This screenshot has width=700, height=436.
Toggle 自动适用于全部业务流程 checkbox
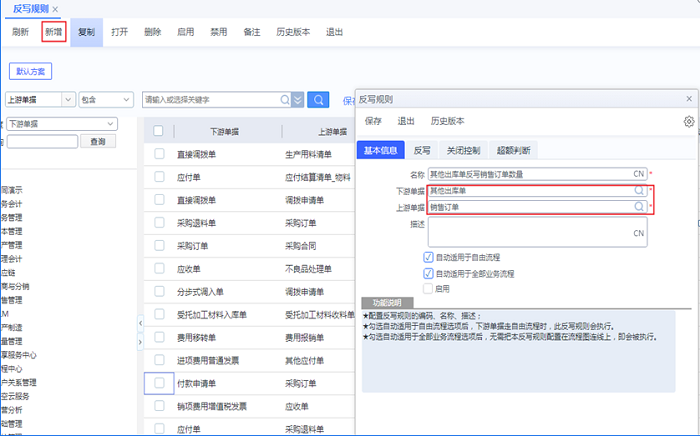pos(428,272)
